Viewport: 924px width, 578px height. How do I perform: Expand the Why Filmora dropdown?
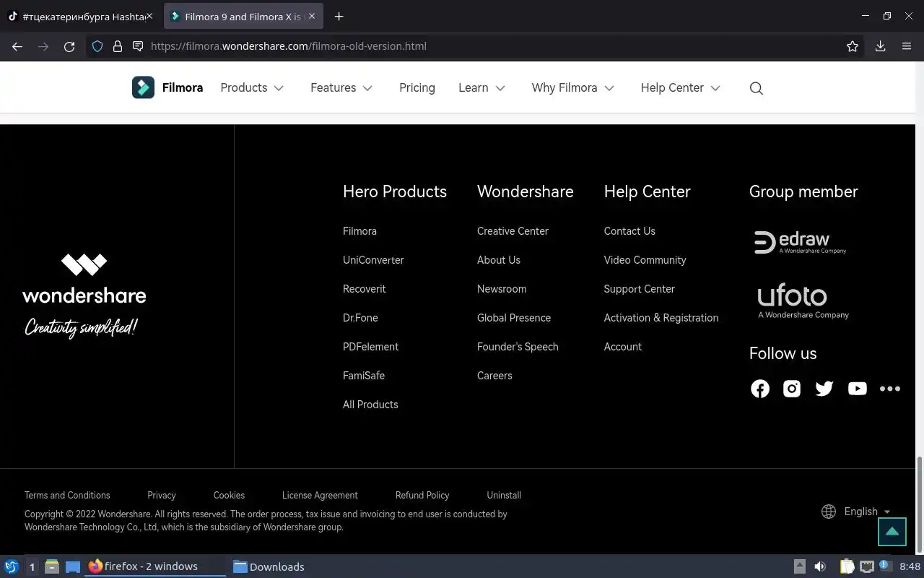click(x=573, y=87)
